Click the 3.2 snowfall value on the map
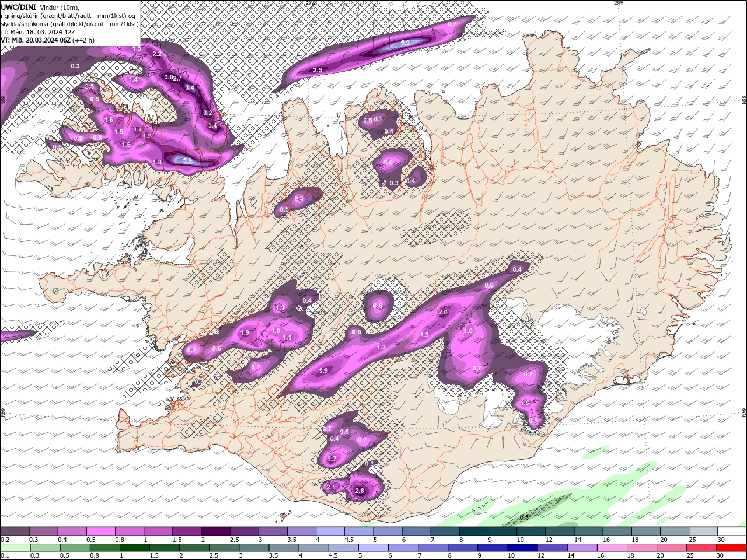This screenshot has height=560, width=747. point(208,113)
